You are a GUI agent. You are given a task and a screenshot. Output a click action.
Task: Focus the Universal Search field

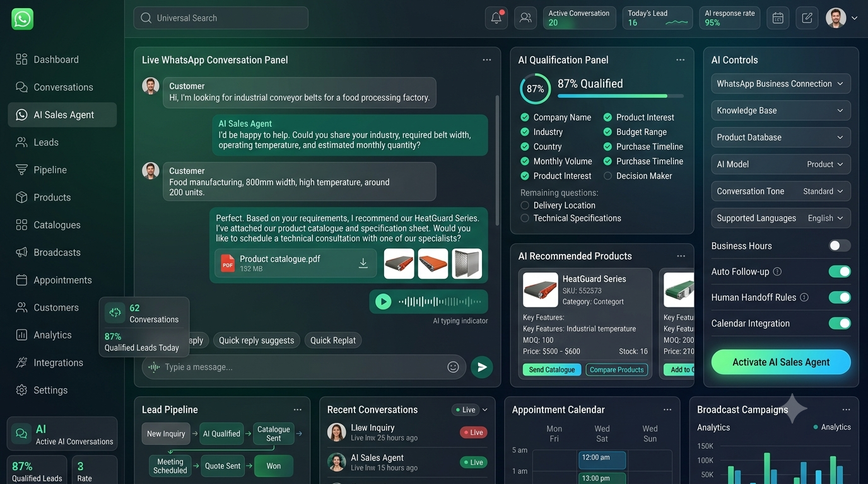click(221, 18)
